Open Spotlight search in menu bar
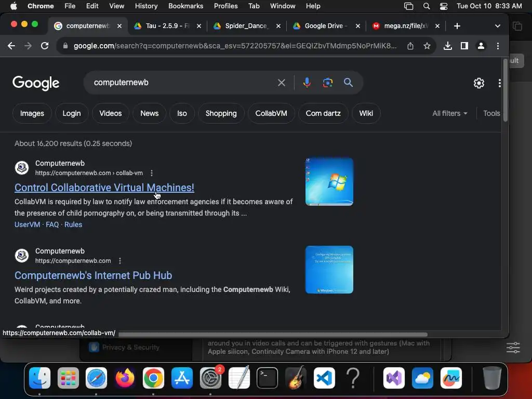 (427, 6)
